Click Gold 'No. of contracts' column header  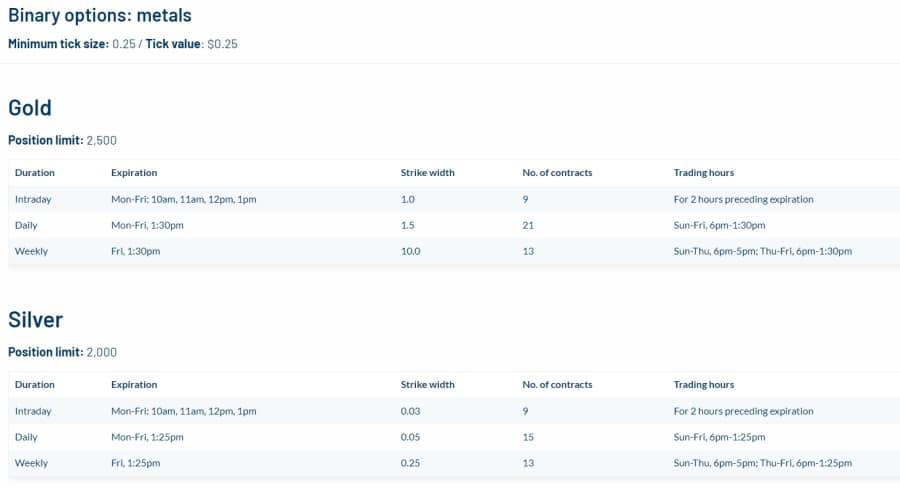pos(557,173)
